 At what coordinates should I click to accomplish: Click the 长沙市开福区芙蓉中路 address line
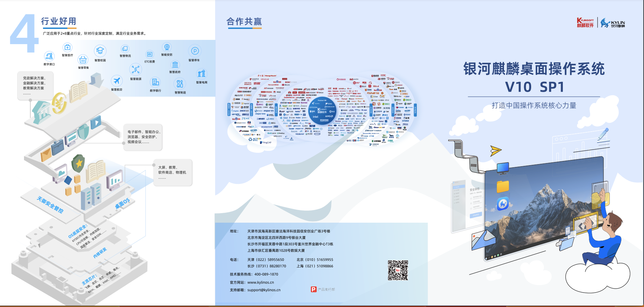coord(290,244)
